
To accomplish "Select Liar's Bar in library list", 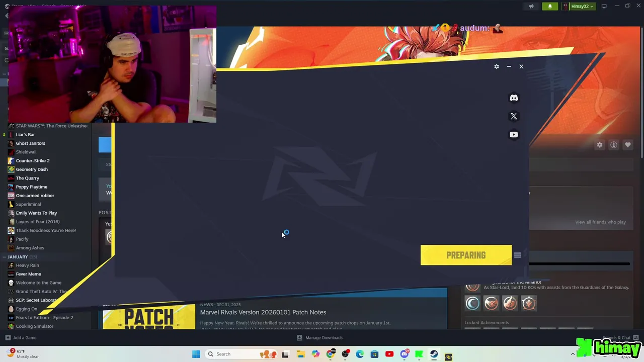I will 25,134.
